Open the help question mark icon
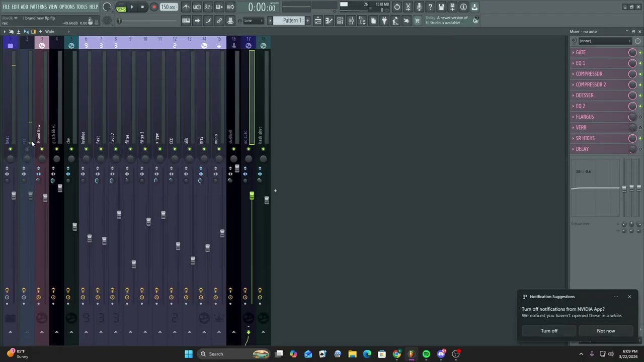The height and width of the screenshot is (362, 644). click(x=430, y=7)
